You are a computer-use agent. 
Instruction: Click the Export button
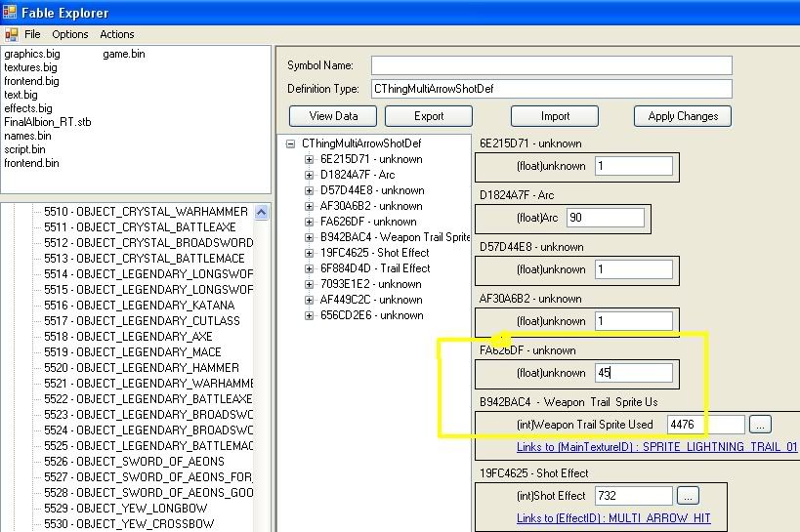pyautogui.click(x=429, y=116)
